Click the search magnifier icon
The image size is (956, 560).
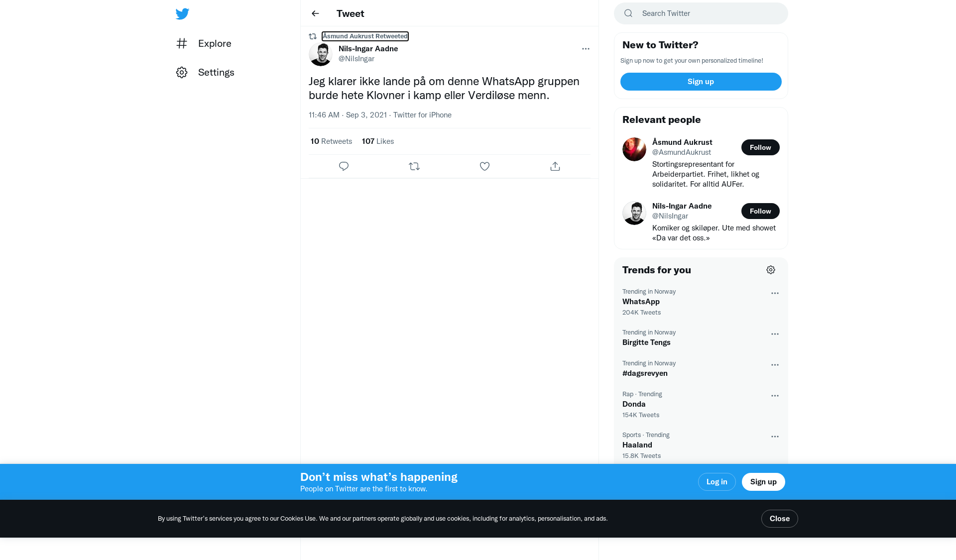(628, 13)
